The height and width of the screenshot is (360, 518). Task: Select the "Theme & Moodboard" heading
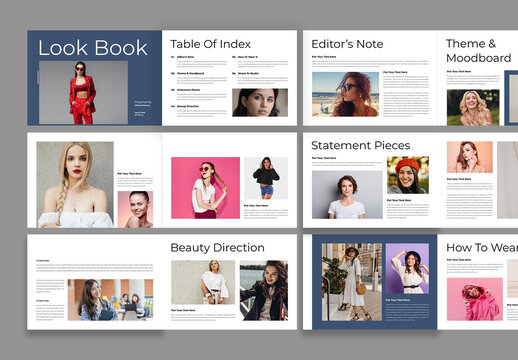click(x=479, y=51)
